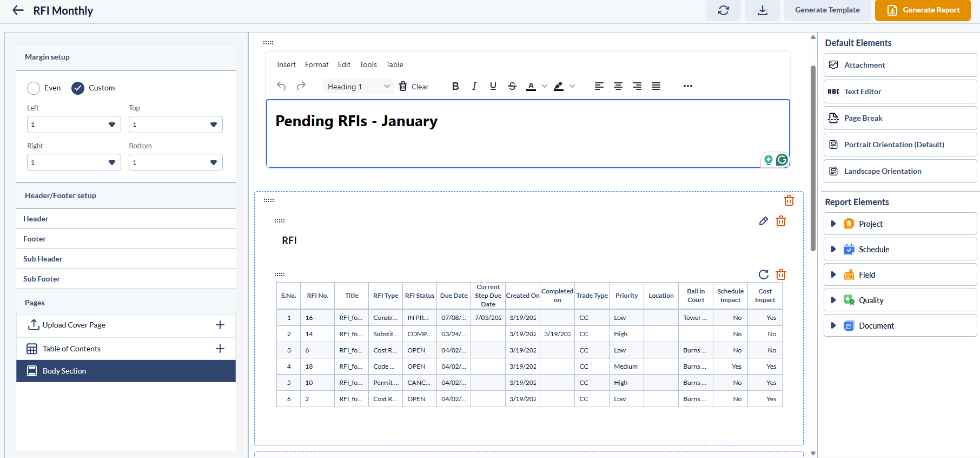Select the Even margin option
The image size is (980, 458).
[x=34, y=88]
